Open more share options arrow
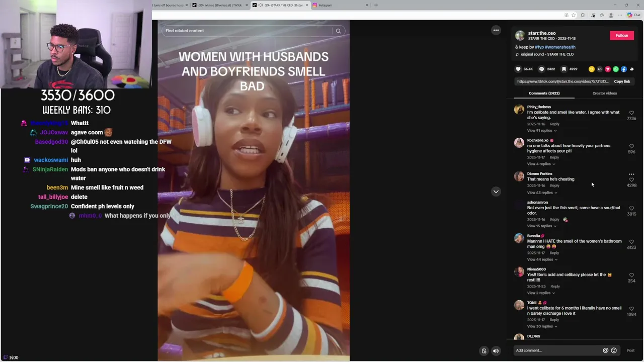644x362 pixels. tap(632, 69)
